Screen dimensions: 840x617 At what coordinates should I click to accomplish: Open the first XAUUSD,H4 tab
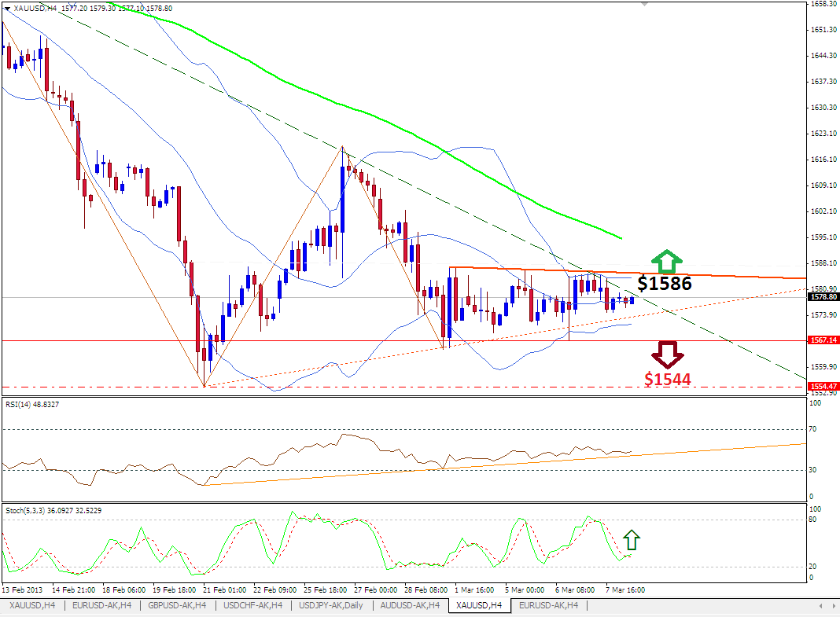click(32, 605)
